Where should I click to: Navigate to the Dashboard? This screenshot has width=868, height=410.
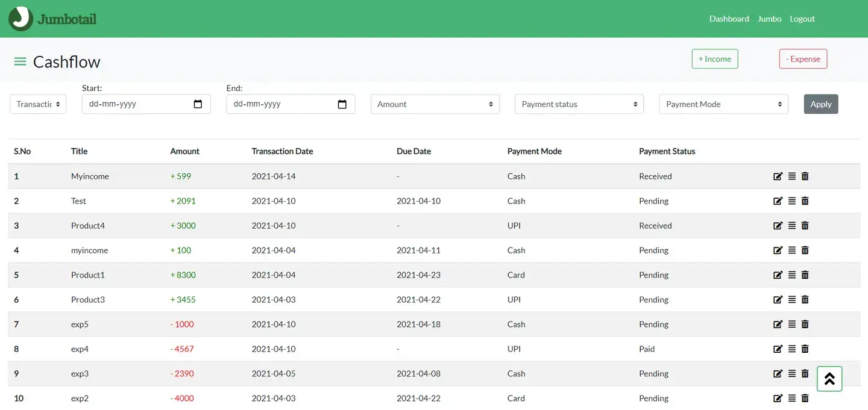pyautogui.click(x=729, y=19)
